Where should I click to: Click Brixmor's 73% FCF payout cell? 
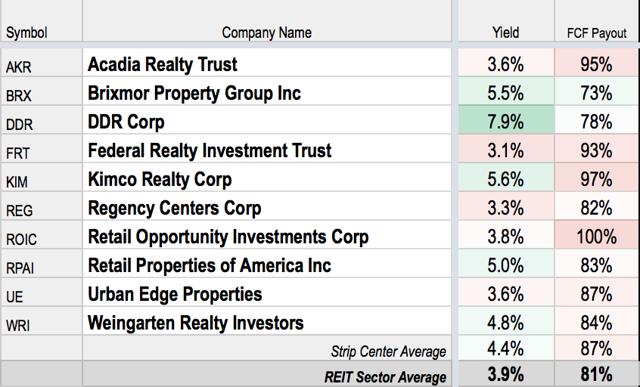tap(596, 93)
